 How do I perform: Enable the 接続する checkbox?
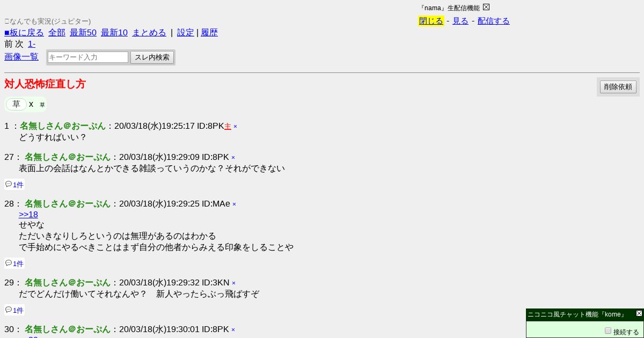coord(608,331)
